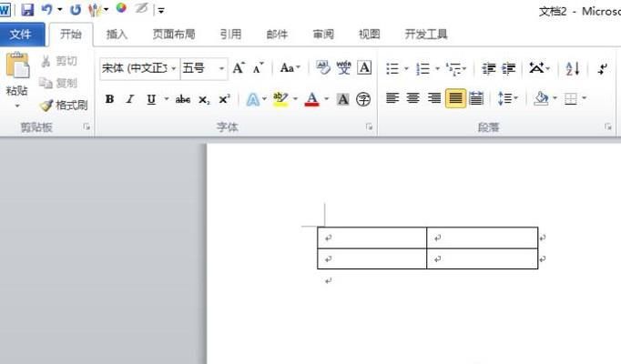Viewport: 621px width, 364px height.
Task: Click Align Text Left icon
Action: click(392, 97)
